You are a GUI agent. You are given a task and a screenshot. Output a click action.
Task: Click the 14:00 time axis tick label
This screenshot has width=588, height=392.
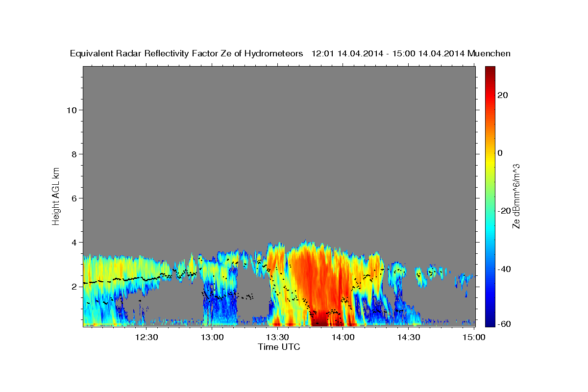pyautogui.click(x=343, y=338)
